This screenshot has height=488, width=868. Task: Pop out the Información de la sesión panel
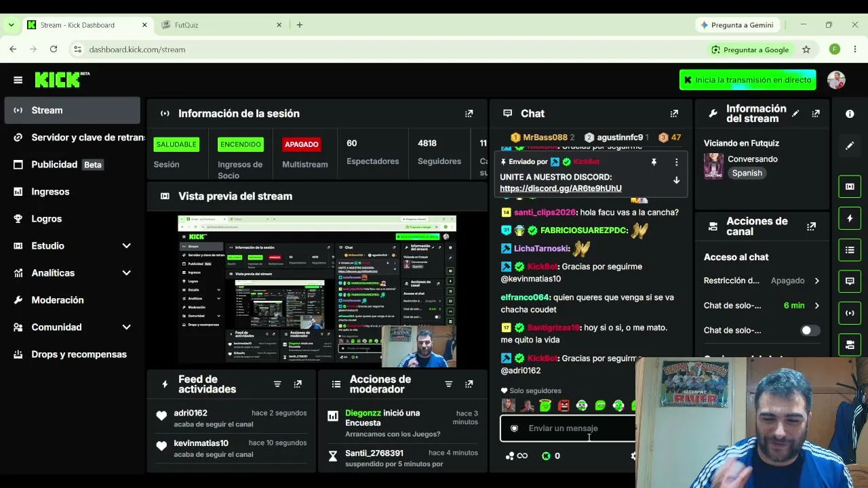coord(469,114)
